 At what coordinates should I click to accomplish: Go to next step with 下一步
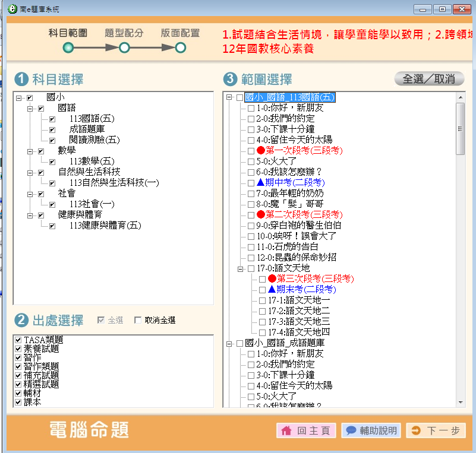click(436, 430)
